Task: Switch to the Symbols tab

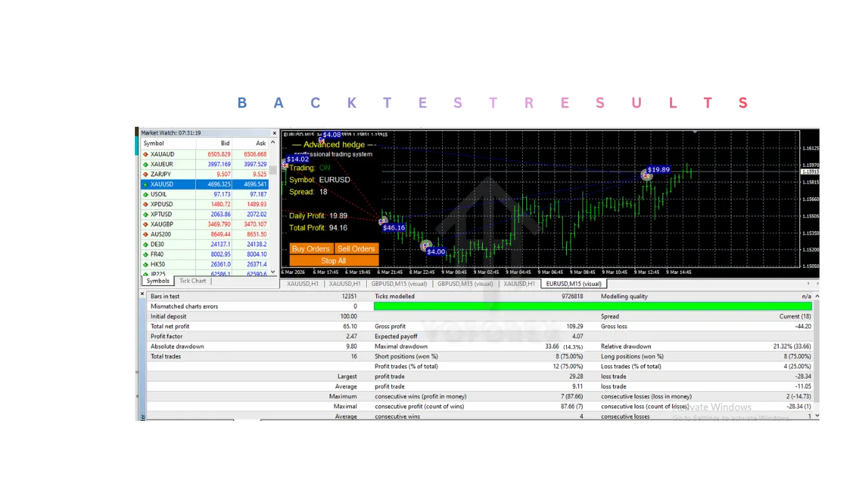Action: pyautogui.click(x=158, y=281)
